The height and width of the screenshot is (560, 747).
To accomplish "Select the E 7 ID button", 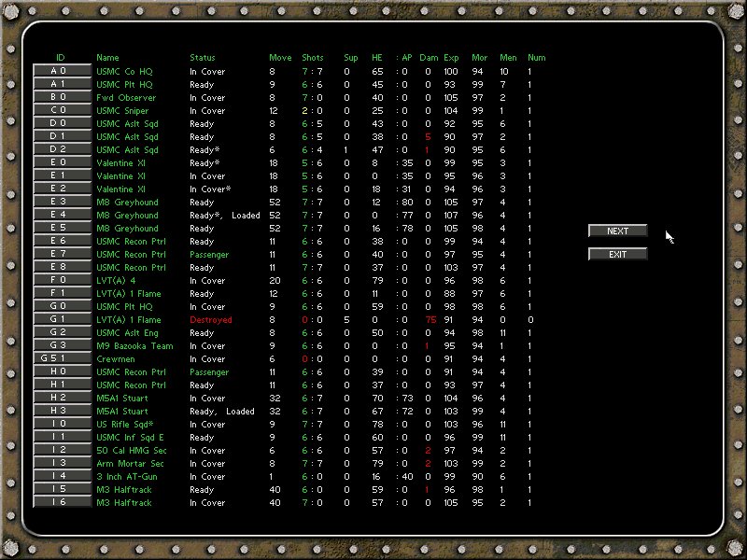I will [62, 254].
